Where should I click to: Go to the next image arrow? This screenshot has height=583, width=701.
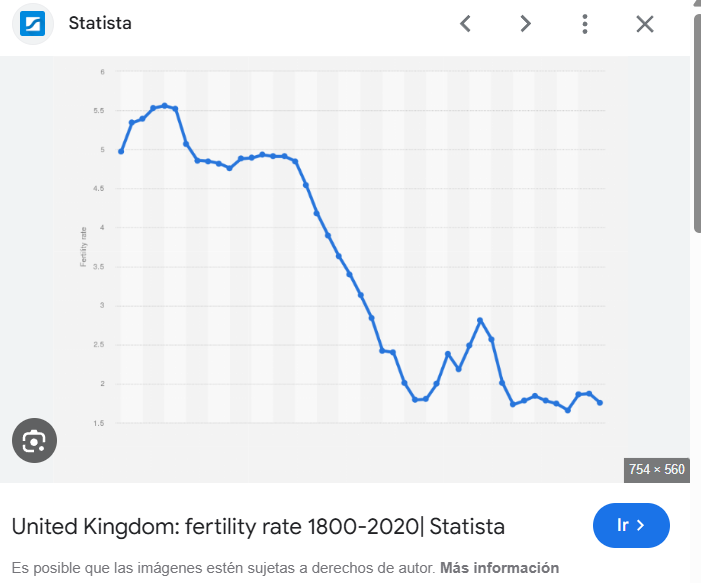tap(525, 24)
